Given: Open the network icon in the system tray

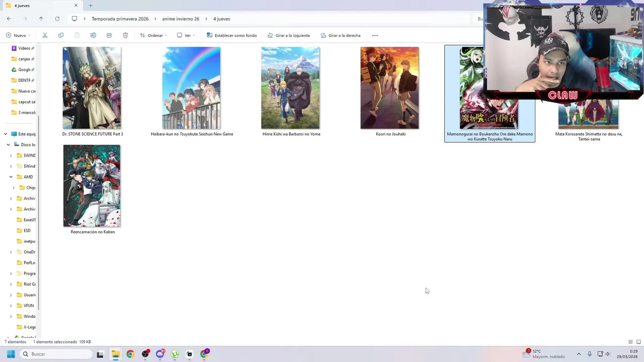Looking at the screenshot, I should click(600, 354).
